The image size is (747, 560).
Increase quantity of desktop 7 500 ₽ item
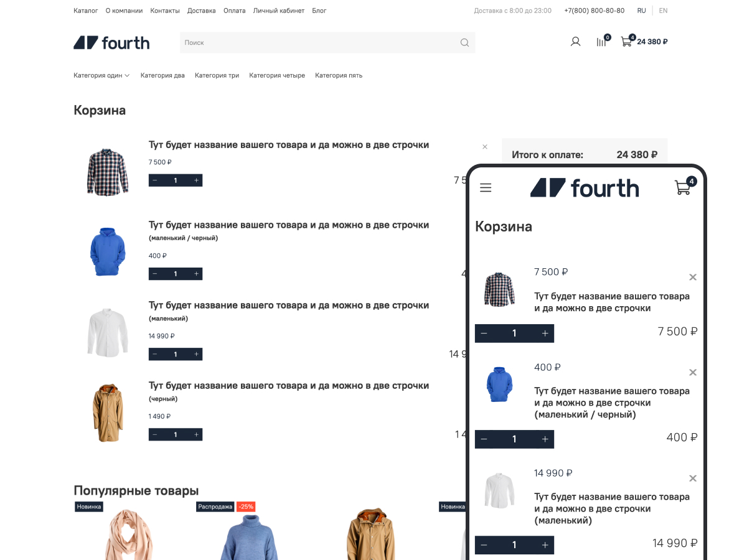(x=196, y=180)
